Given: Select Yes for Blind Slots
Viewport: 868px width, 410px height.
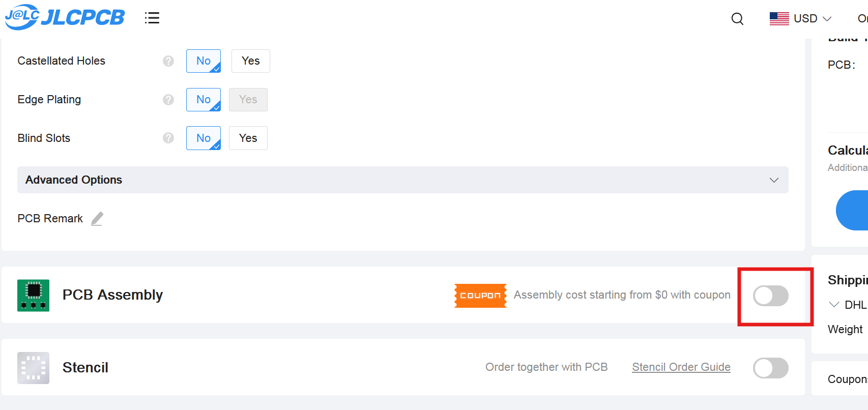Looking at the screenshot, I should (248, 138).
